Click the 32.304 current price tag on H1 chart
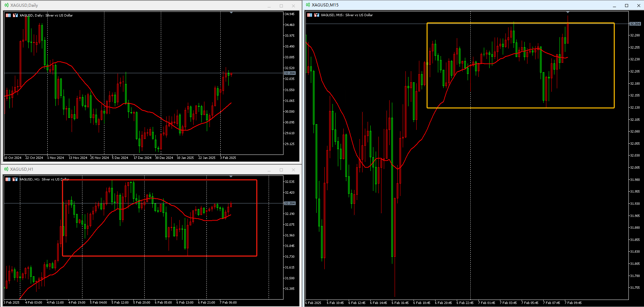Viewport: 644px width, 307px height. click(290, 203)
